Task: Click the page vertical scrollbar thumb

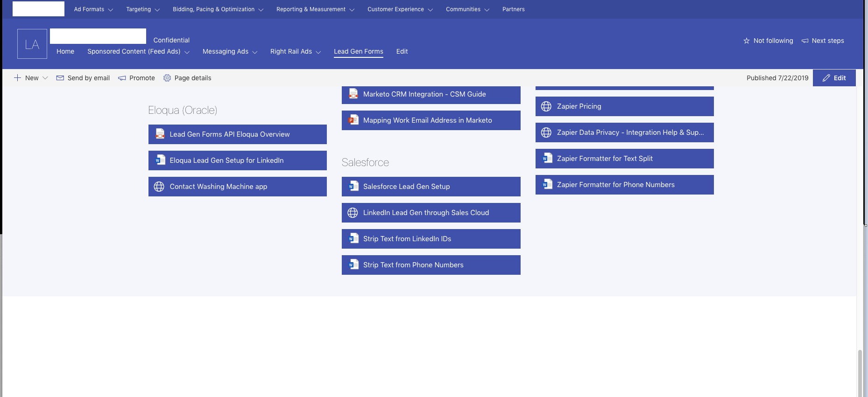Action: [860, 373]
